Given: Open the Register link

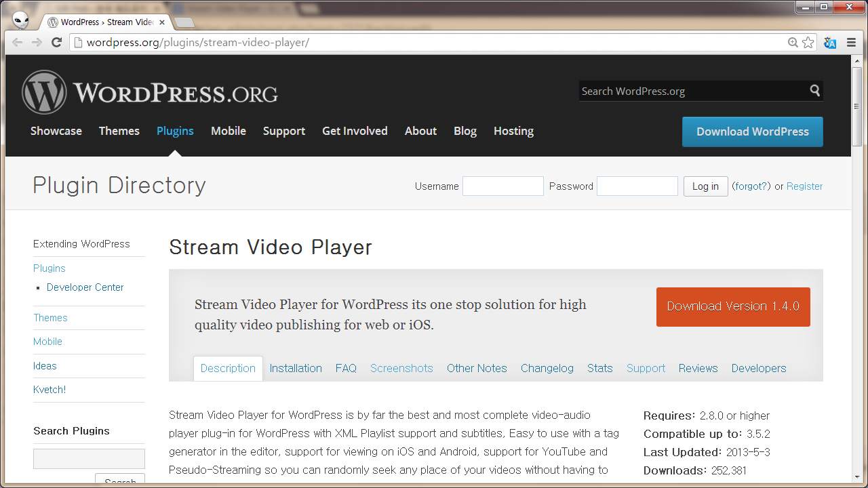Looking at the screenshot, I should click(805, 186).
